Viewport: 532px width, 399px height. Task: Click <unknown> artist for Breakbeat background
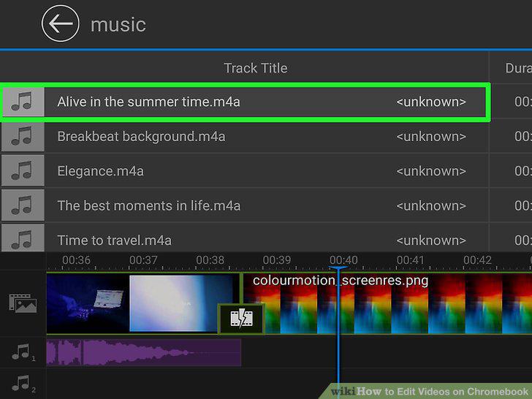pos(431,137)
